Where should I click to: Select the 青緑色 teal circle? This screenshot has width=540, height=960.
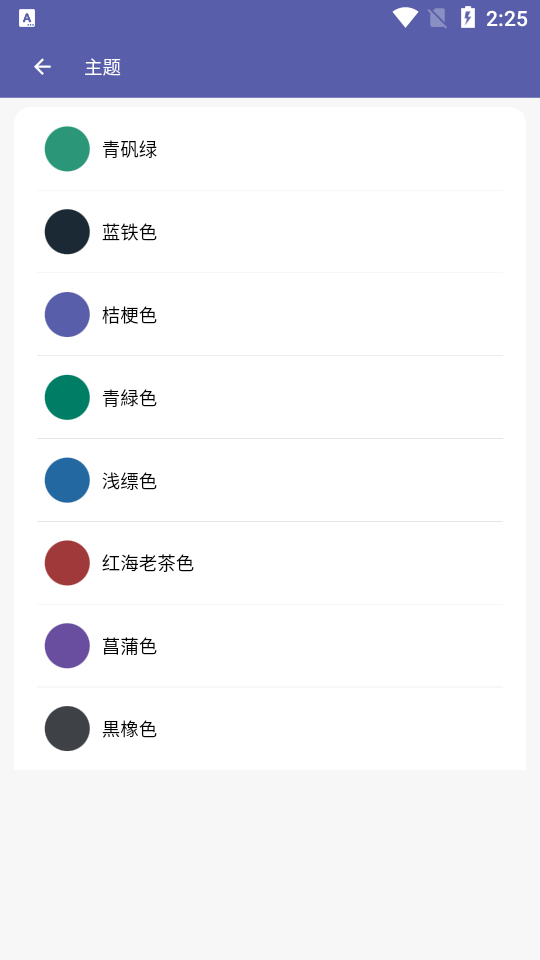[x=67, y=397]
